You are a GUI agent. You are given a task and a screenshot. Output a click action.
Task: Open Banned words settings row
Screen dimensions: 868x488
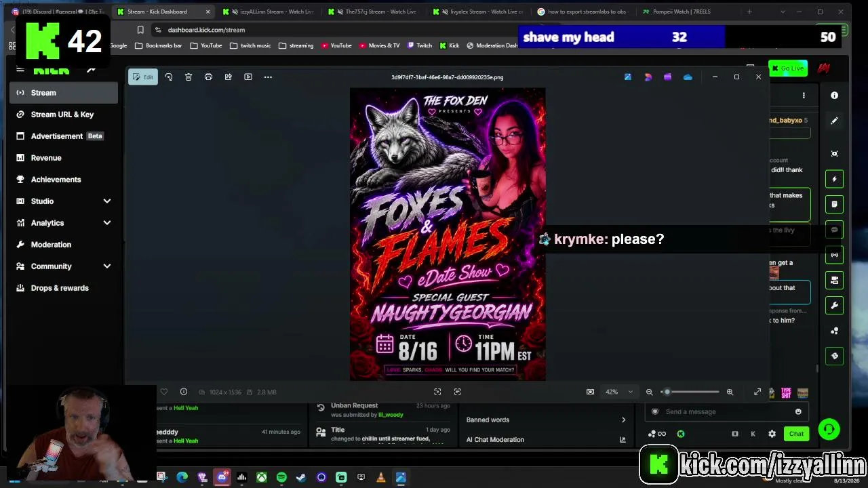pos(546,420)
